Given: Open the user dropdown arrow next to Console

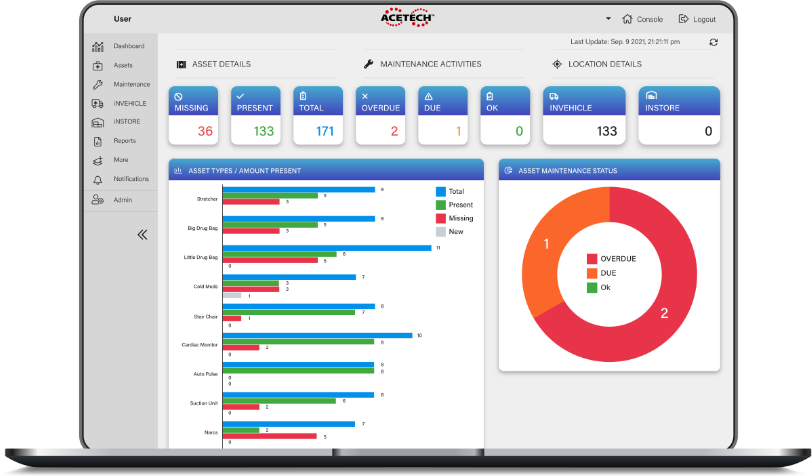Looking at the screenshot, I should coord(608,19).
